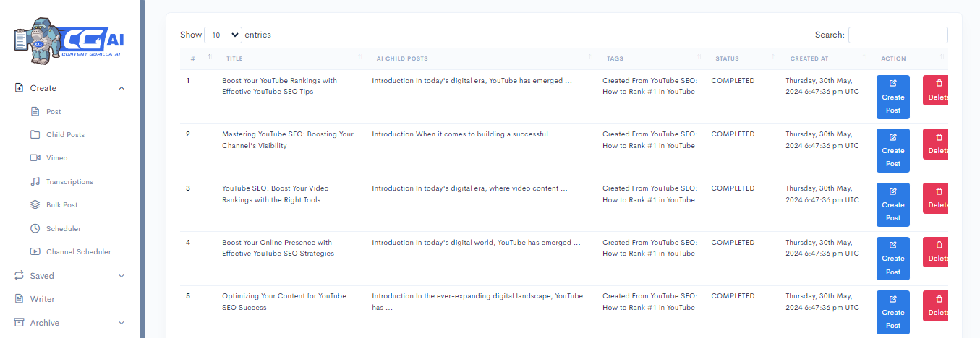Sort table by Created At column header
This screenshot has width=980, height=338.
click(825, 58)
